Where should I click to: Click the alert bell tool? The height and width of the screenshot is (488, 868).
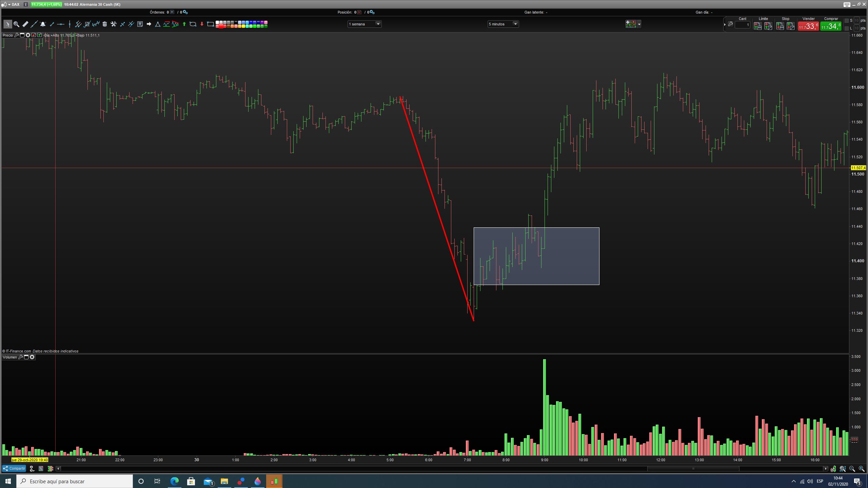(x=43, y=24)
